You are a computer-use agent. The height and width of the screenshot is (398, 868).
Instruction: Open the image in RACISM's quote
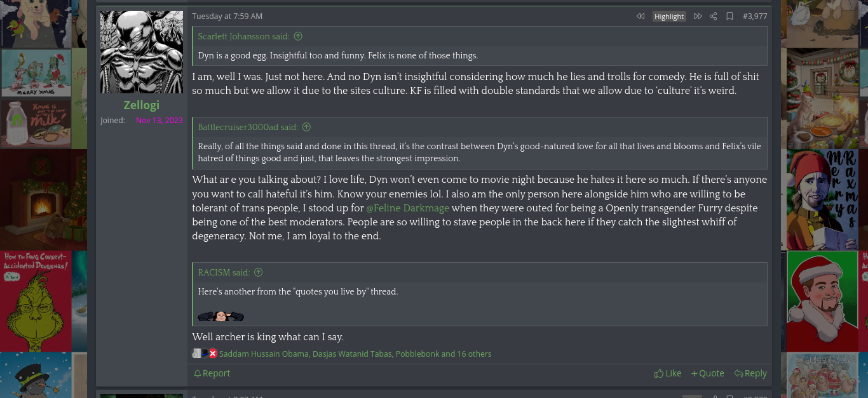point(220,315)
